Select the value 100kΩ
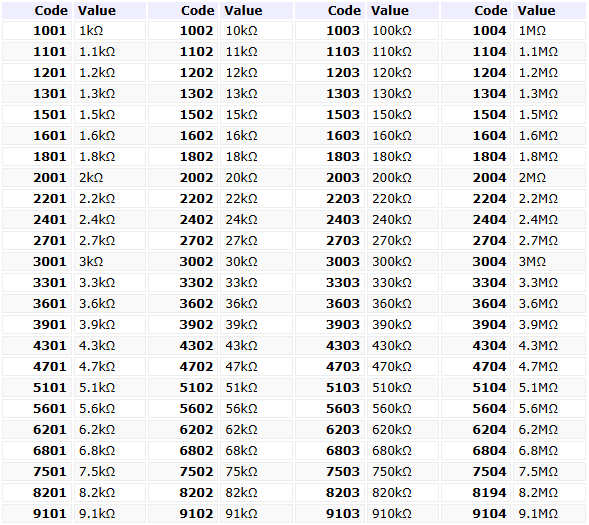 (x=403, y=31)
